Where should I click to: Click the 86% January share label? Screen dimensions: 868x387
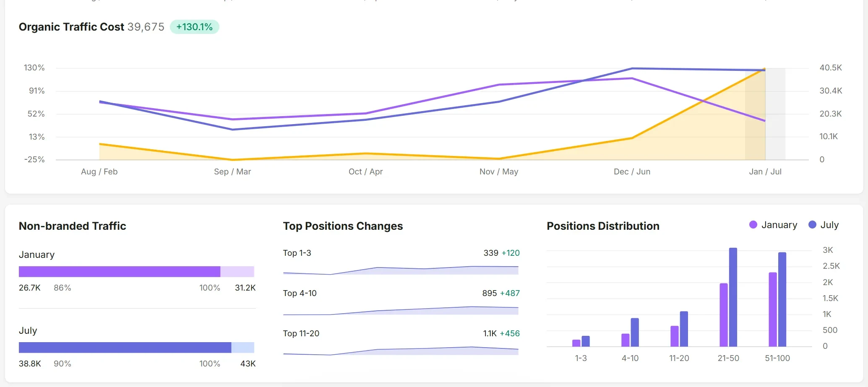pyautogui.click(x=63, y=288)
